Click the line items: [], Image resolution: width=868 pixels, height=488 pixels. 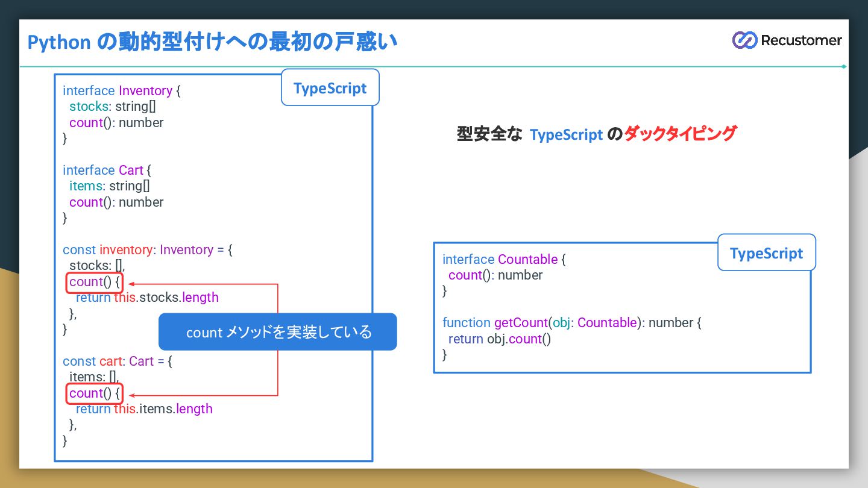[94, 377]
